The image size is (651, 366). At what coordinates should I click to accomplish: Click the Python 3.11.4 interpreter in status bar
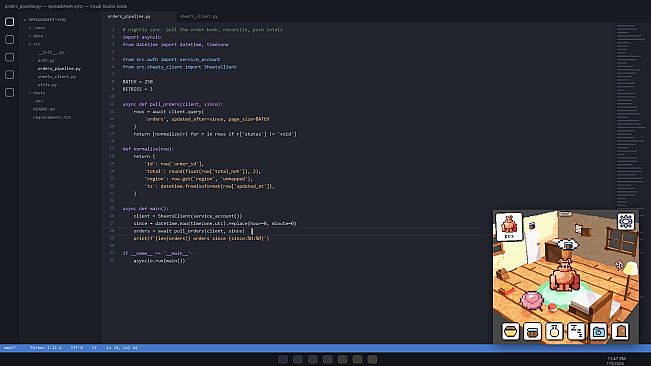(x=46, y=348)
